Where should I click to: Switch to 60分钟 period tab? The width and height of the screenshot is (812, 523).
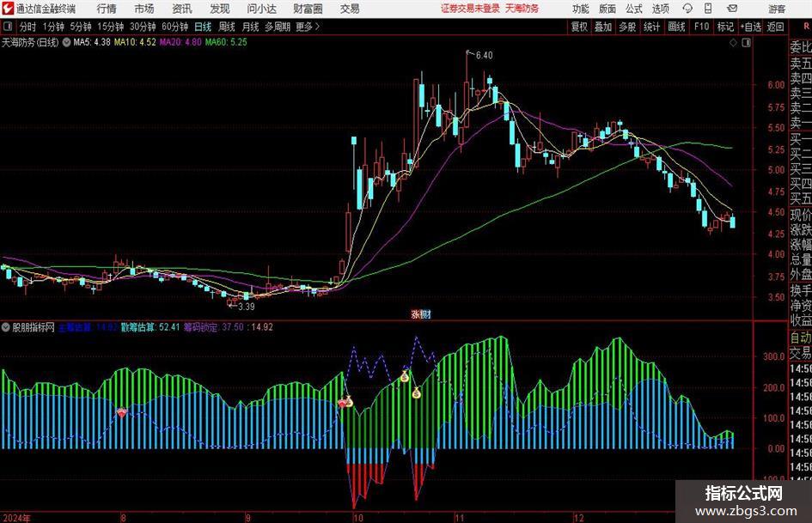point(175,27)
